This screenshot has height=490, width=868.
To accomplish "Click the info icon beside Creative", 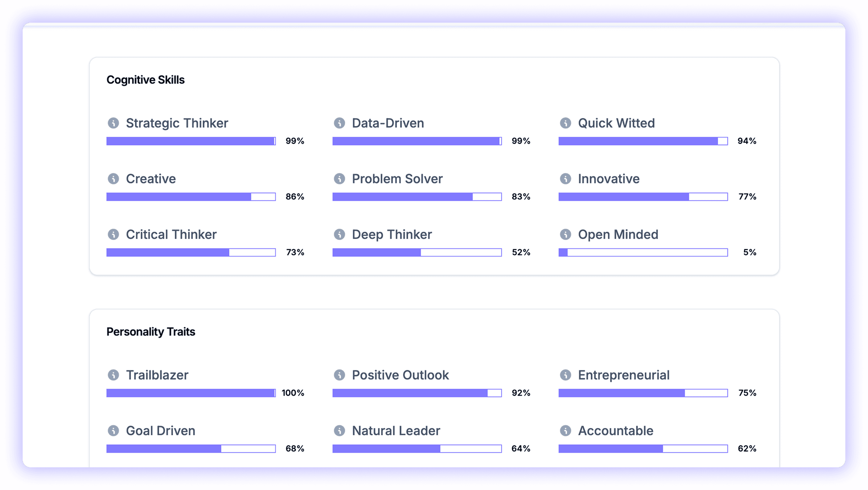I will pyautogui.click(x=113, y=178).
